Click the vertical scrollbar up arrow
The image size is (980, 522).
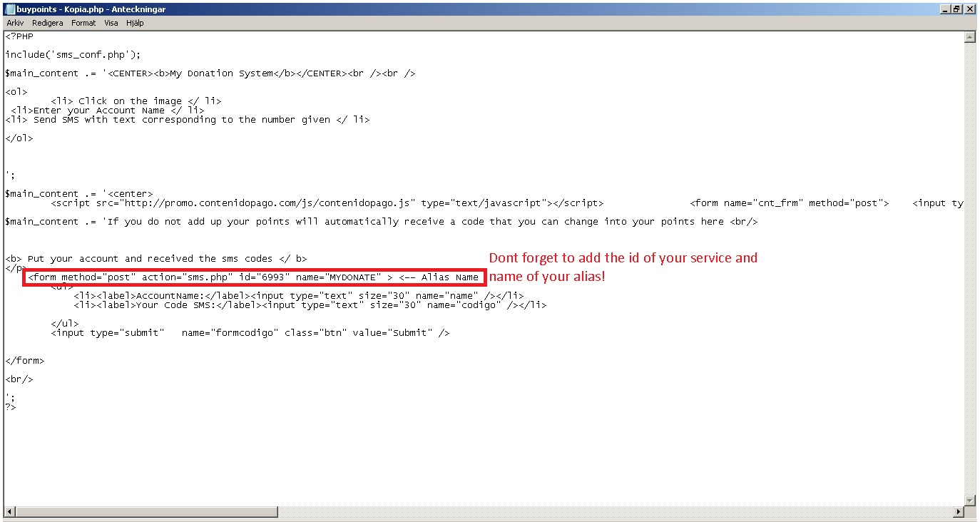(x=969, y=37)
